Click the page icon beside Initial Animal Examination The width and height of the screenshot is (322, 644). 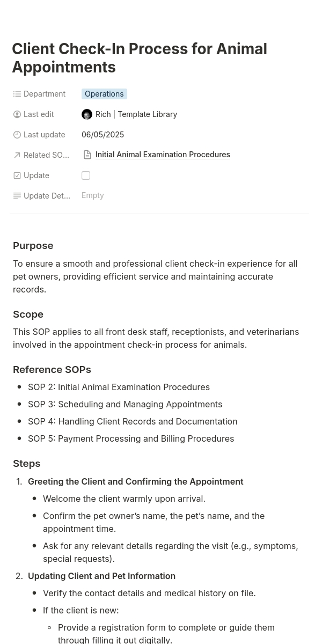click(87, 155)
